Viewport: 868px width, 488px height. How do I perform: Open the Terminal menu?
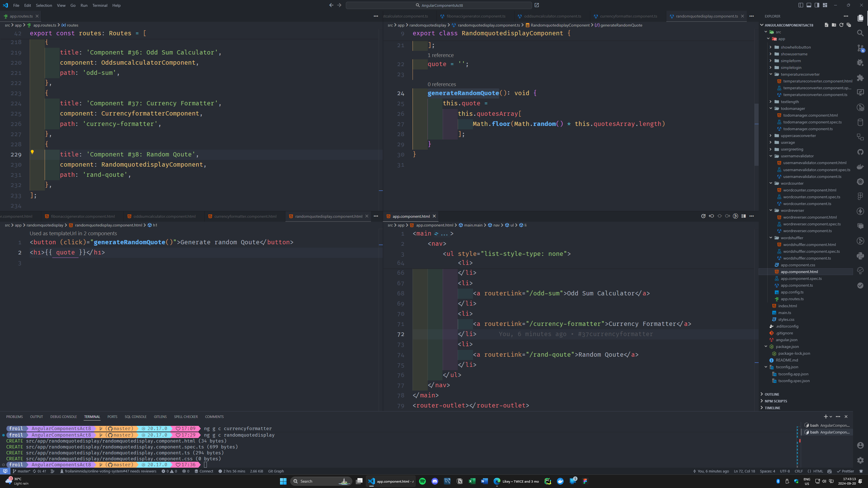click(x=100, y=5)
